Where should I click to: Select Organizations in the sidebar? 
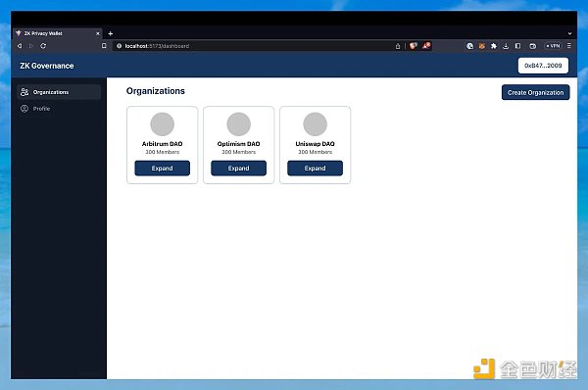(59, 92)
